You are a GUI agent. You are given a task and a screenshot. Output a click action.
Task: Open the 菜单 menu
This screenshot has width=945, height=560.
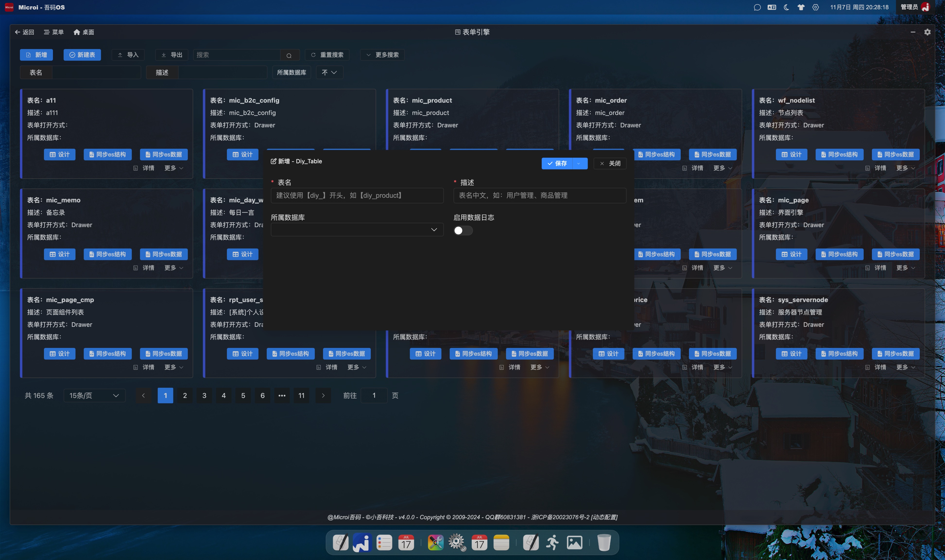54,32
